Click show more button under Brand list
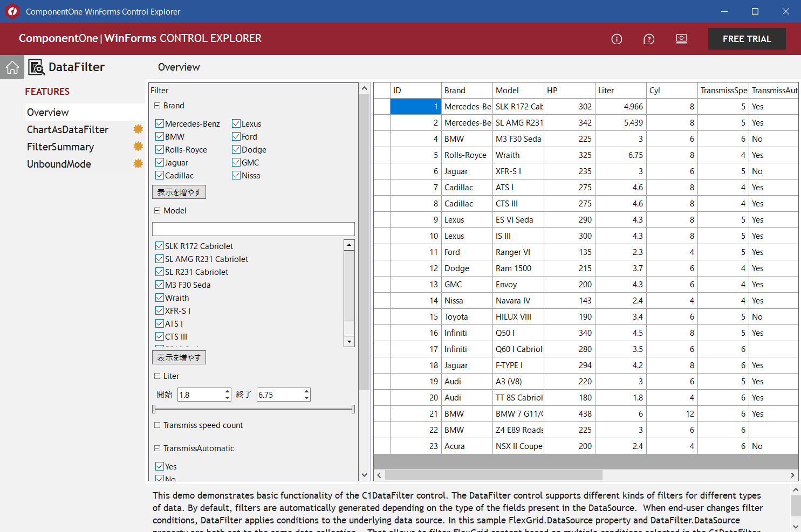The image size is (801, 532). pos(179,192)
